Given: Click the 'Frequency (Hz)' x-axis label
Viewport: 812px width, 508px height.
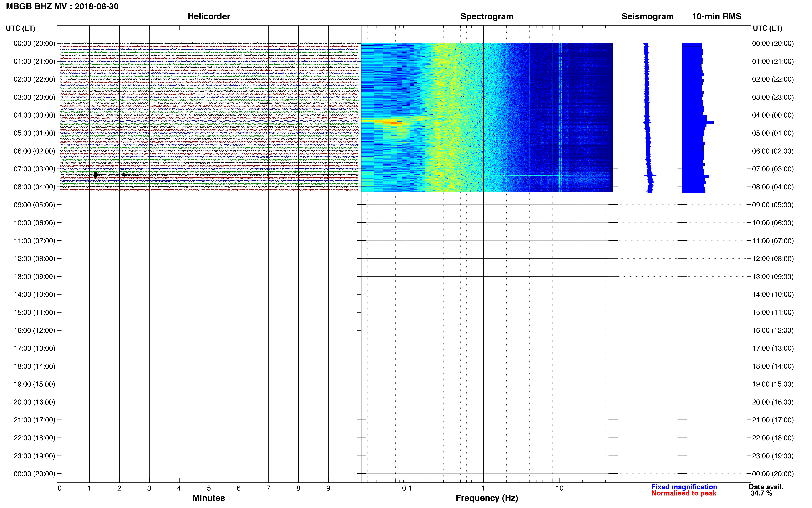Looking at the screenshot, I should pos(487,498).
